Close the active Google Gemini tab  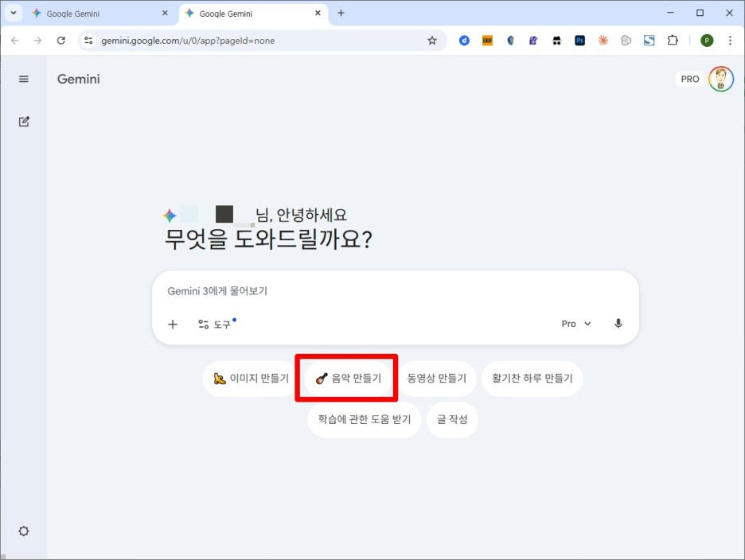coord(318,14)
